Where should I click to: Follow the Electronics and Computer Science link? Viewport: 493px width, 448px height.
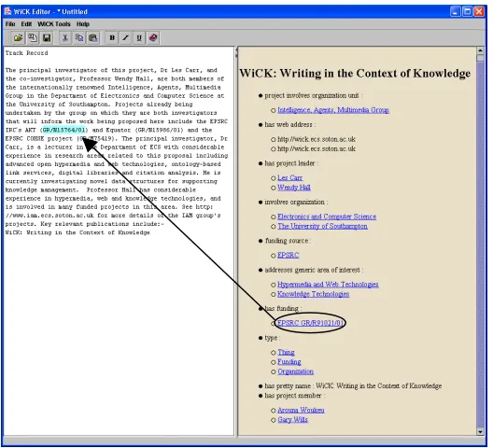click(327, 217)
